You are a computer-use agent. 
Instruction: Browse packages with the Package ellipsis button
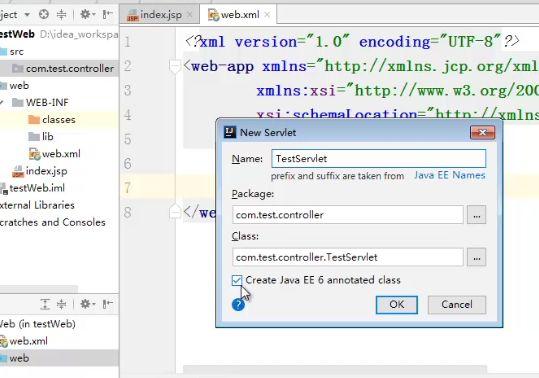tap(476, 215)
